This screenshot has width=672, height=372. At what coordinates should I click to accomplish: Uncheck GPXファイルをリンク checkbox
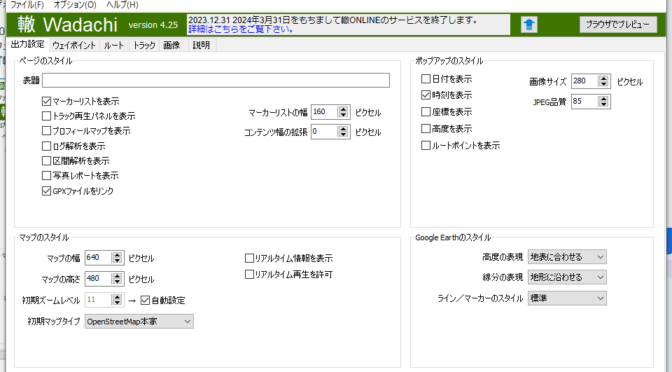coord(46,191)
